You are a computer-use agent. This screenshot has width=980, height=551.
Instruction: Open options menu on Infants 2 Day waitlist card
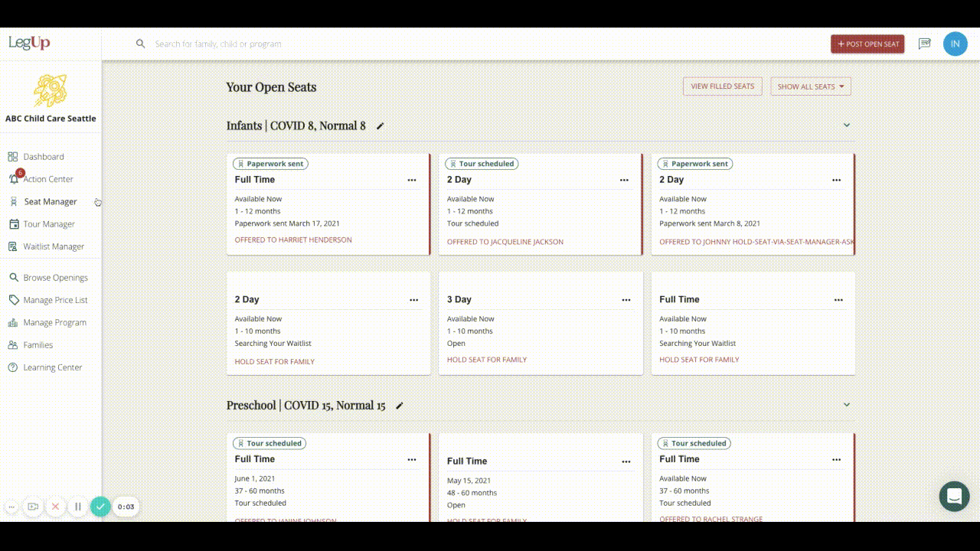[413, 300]
